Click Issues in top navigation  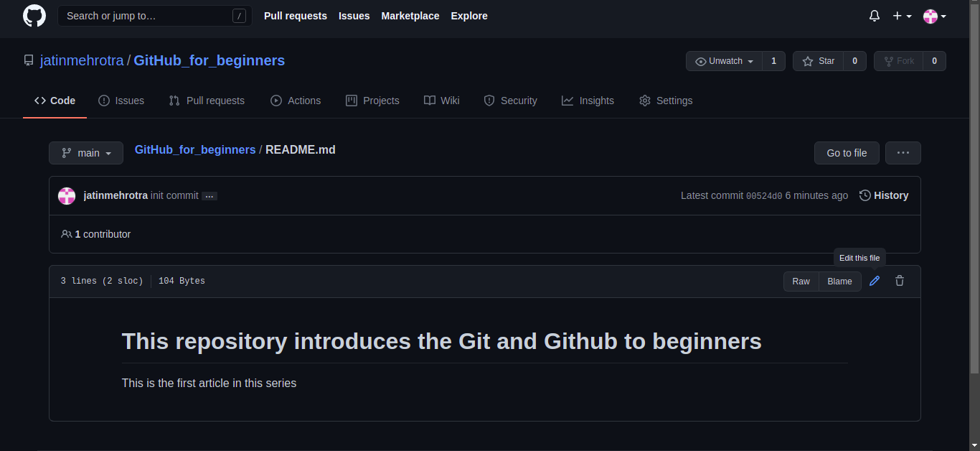[x=354, y=16]
